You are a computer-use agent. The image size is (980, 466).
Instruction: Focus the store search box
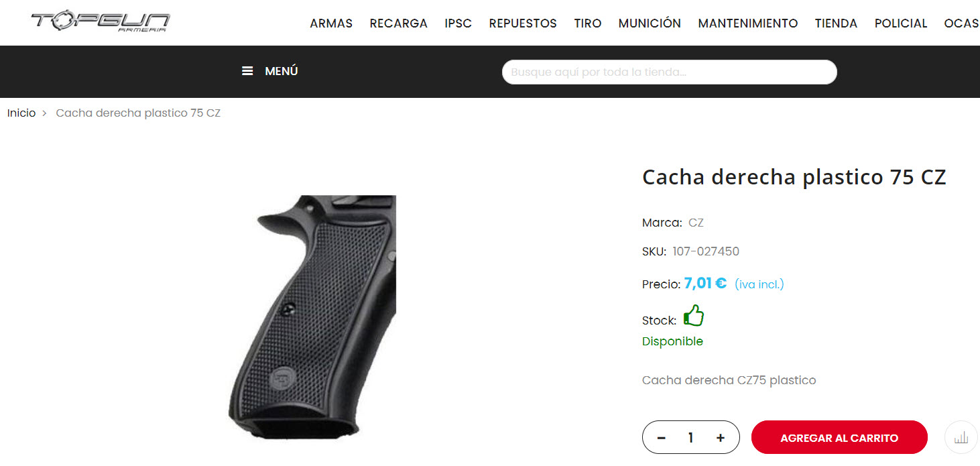pyautogui.click(x=669, y=72)
